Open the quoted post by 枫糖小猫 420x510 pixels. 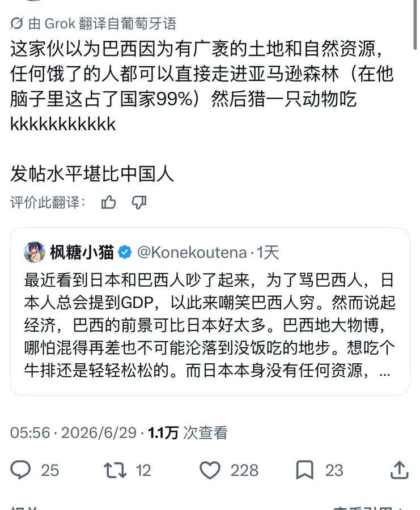click(210, 312)
